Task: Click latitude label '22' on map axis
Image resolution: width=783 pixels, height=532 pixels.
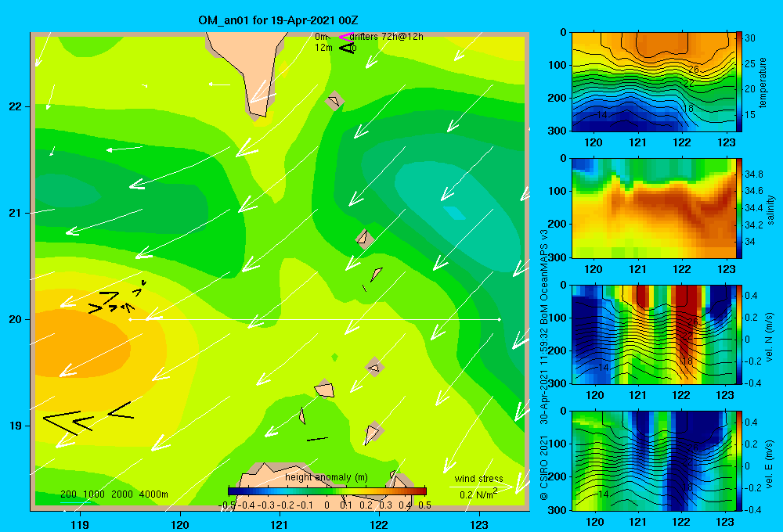Action: pos(16,107)
